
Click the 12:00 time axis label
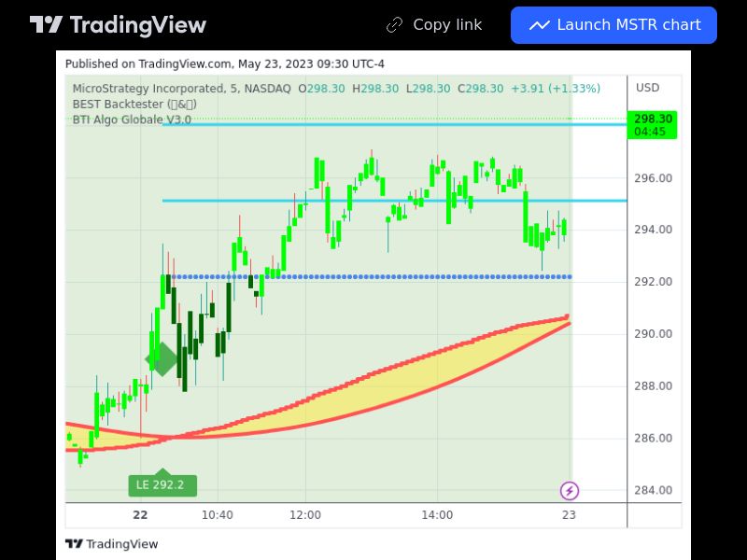tap(305, 515)
